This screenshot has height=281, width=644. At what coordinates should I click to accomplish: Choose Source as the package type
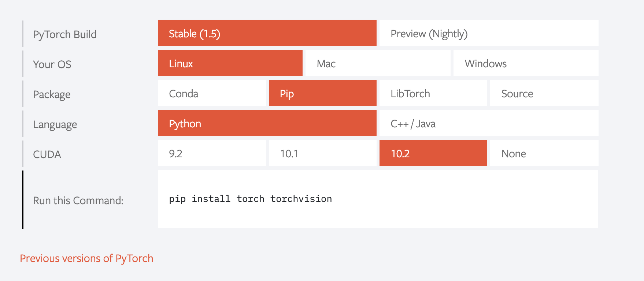tap(544, 93)
